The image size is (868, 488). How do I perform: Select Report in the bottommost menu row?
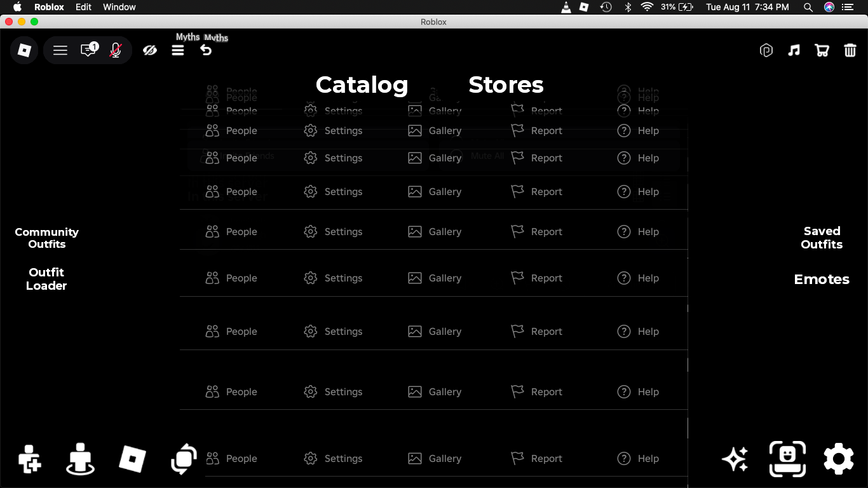click(x=537, y=458)
